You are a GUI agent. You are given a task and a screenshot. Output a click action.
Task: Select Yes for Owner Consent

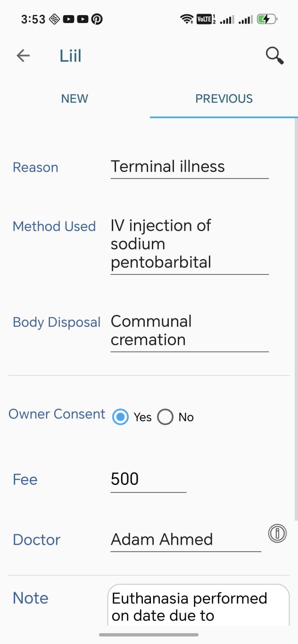click(120, 417)
